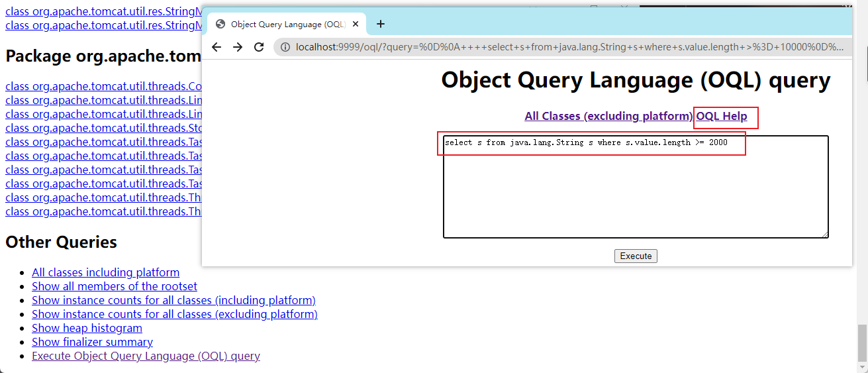868x373 pixels.
Task: Click the browser forward arrow
Action: click(238, 47)
